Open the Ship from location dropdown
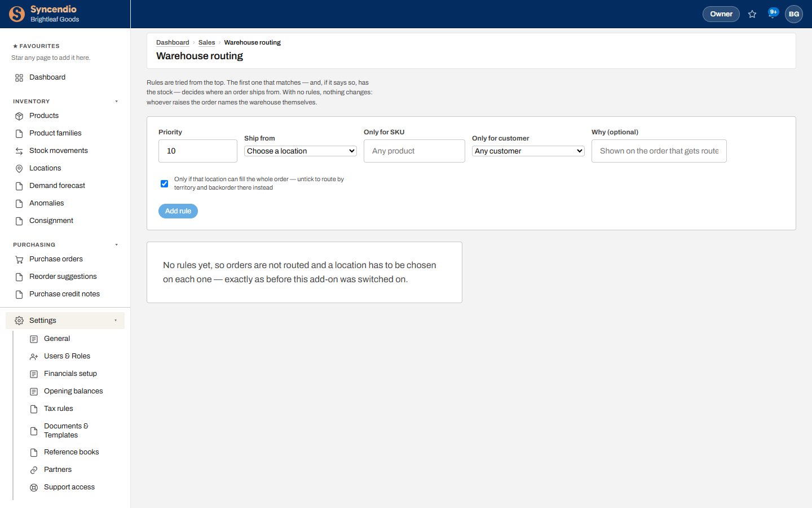This screenshot has height=508, width=812. click(x=301, y=151)
